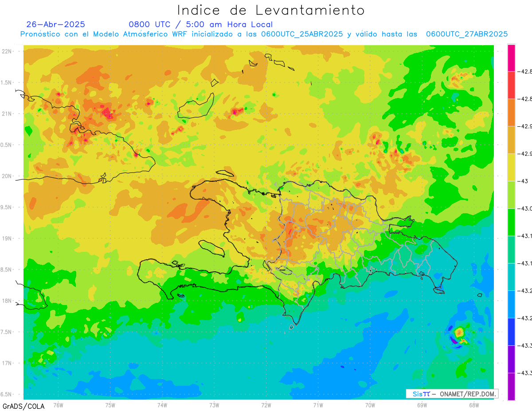The width and height of the screenshot is (532, 411).
Task: Pick the purple swatch at the scale bottom
Action: [511, 387]
